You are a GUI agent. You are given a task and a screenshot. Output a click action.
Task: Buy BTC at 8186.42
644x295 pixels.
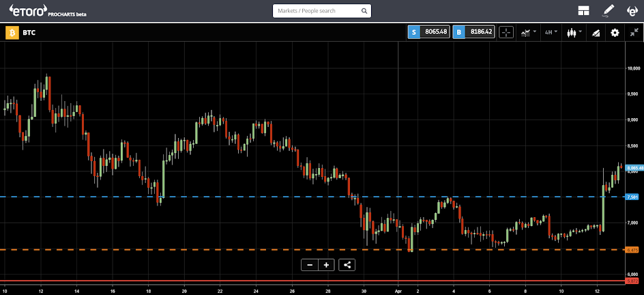[x=473, y=32]
